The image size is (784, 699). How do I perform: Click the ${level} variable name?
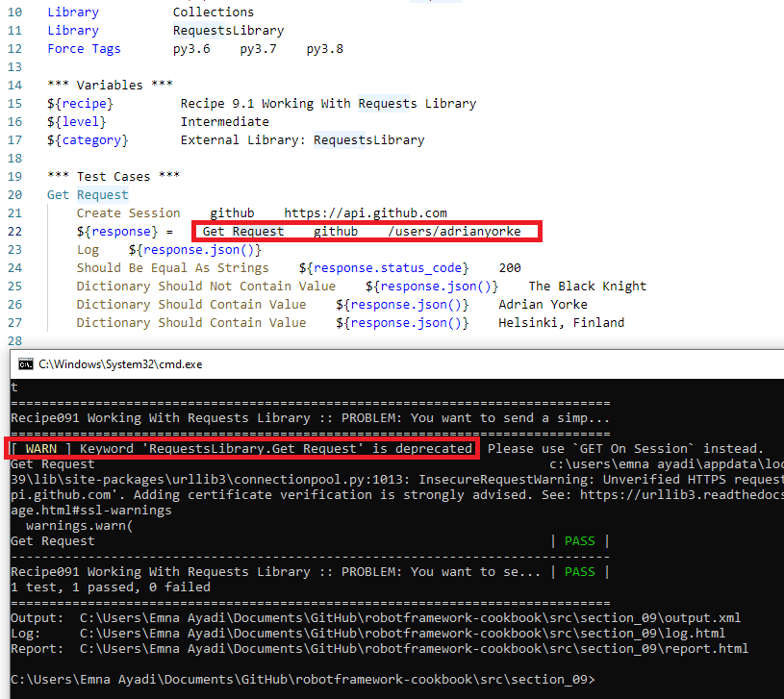(77, 122)
